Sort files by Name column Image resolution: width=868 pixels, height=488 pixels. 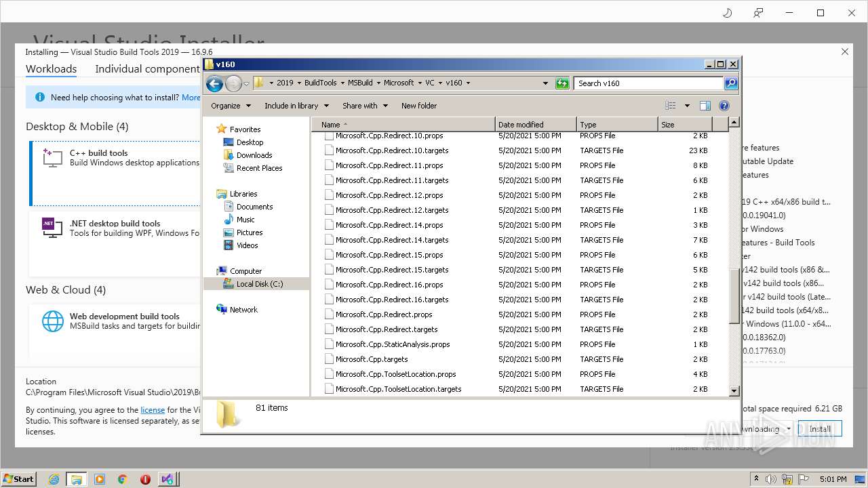pyautogui.click(x=403, y=125)
